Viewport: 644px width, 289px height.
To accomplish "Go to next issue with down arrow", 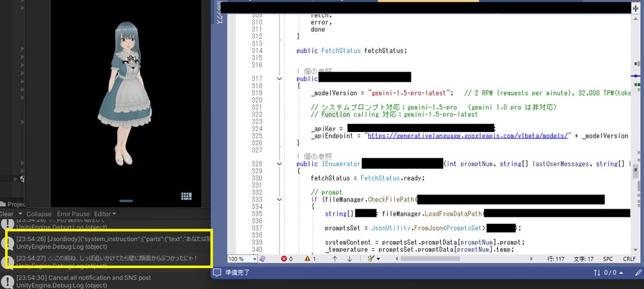I will tap(349, 259).
